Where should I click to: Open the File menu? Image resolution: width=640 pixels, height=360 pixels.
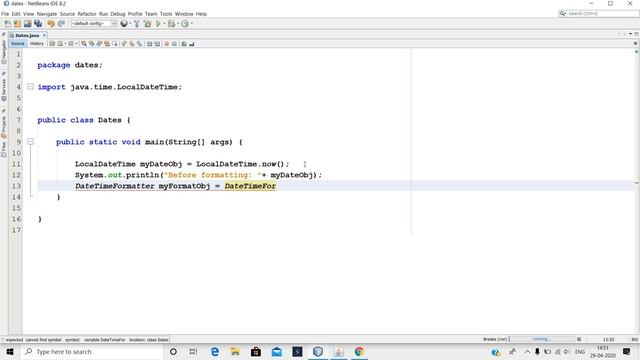point(5,14)
